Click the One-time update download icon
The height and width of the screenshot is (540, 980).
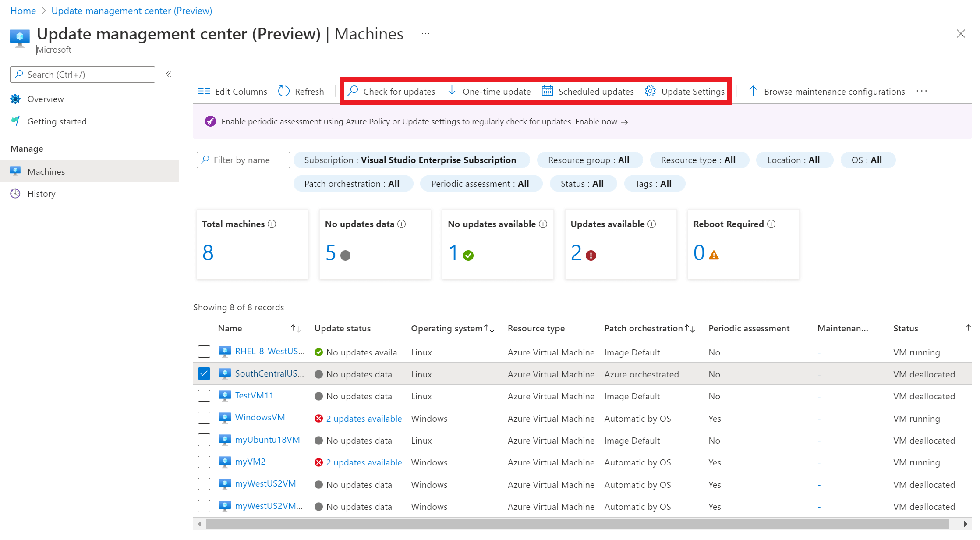(x=452, y=91)
